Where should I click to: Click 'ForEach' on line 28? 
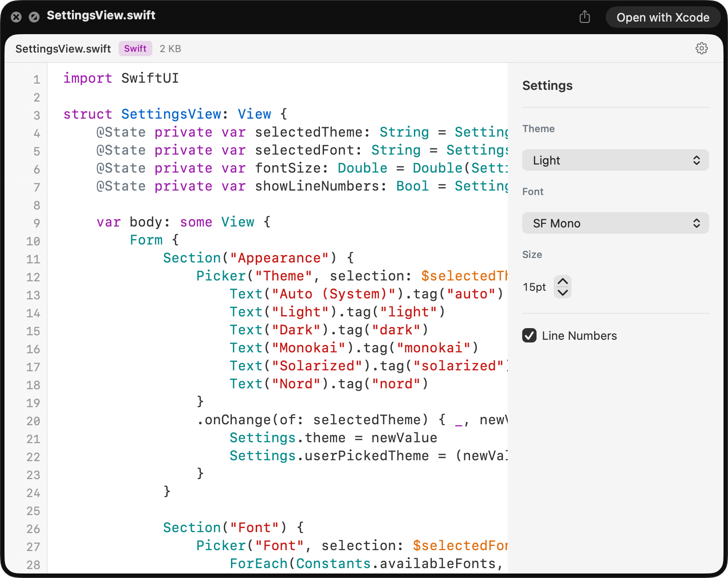258,564
